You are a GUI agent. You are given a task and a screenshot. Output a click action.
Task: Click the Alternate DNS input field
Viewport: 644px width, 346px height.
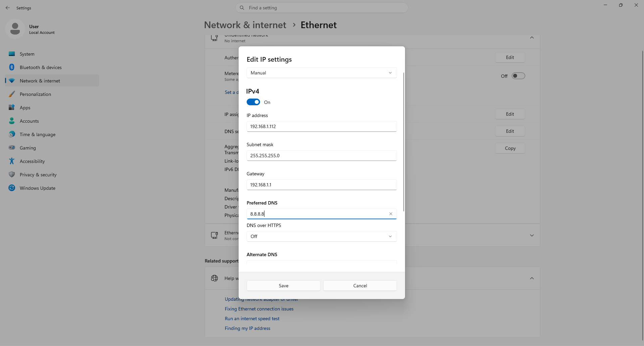pyautogui.click(x=321, y=262)
